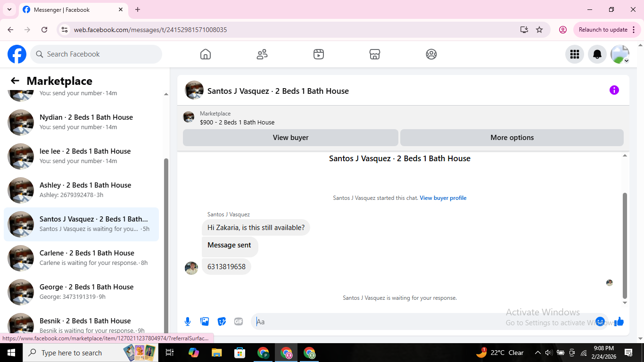Open the Windows Start menu
The height and width of the screenshot is (362, 644).
pyautogui.click(x=11, y=353)
